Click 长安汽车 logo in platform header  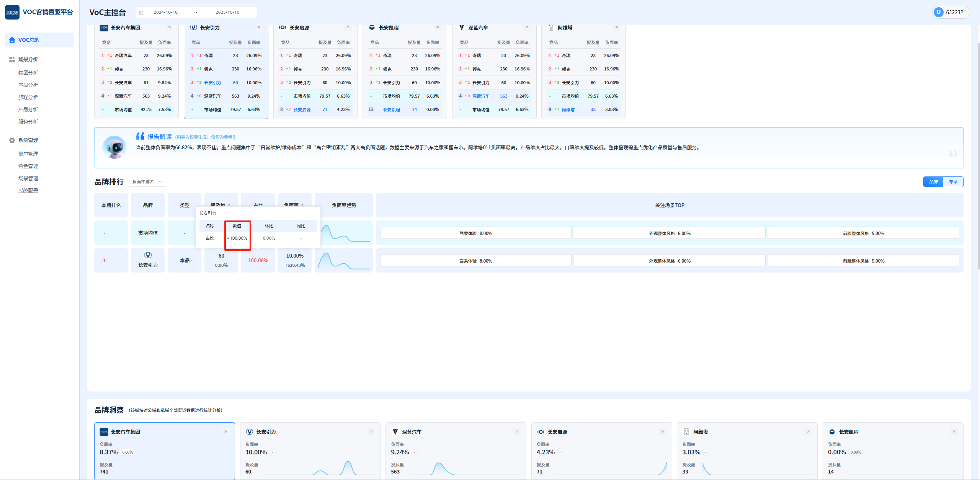click(12, 12)
